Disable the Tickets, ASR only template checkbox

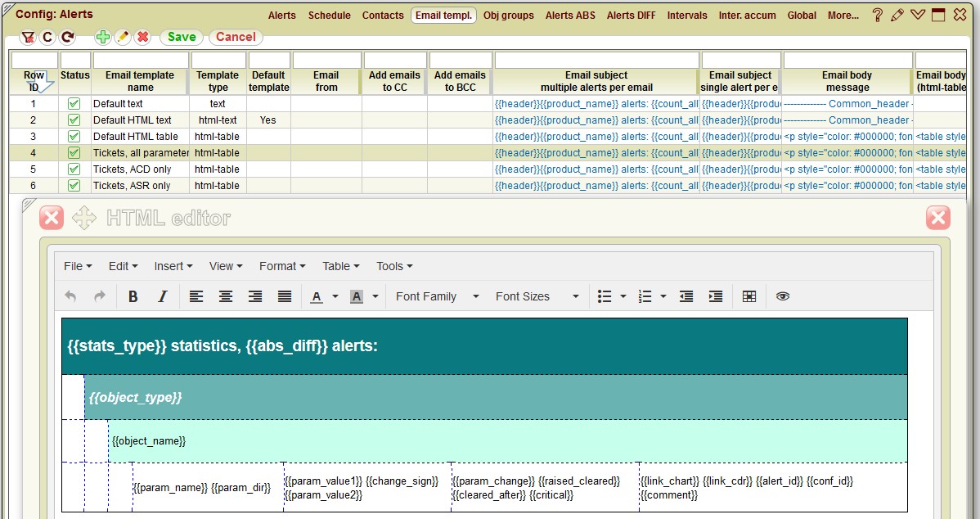pyautogui.click(x=74, y=185)
